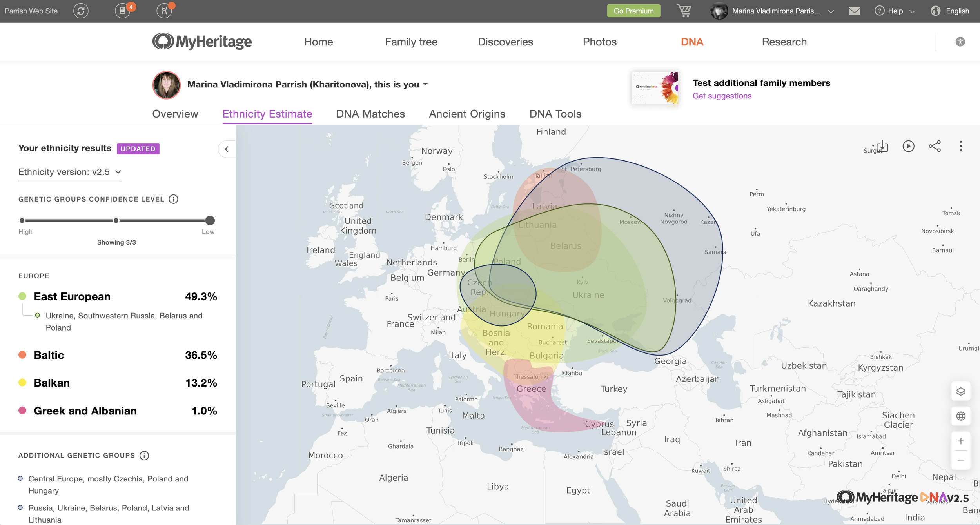The width and height of the screenshot is (980, 525).
Task: Select the Baltic ethnicity entry
Action: (49, 355)
